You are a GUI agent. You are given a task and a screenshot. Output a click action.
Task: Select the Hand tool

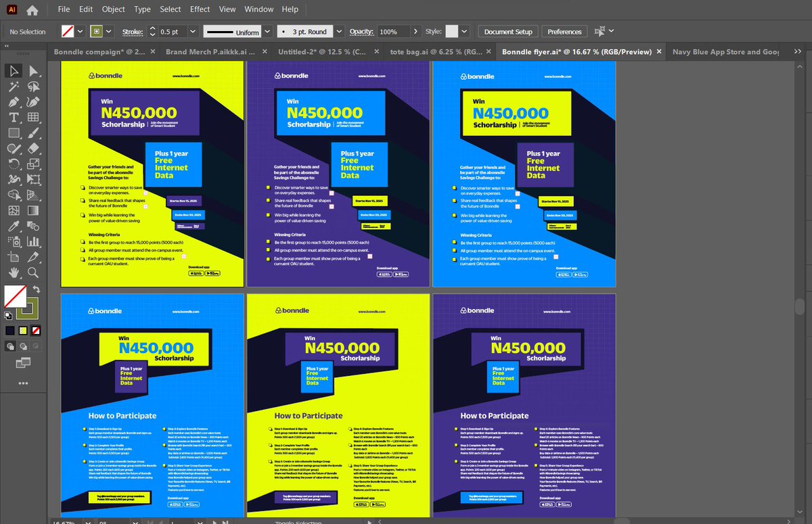coord(13,273)
